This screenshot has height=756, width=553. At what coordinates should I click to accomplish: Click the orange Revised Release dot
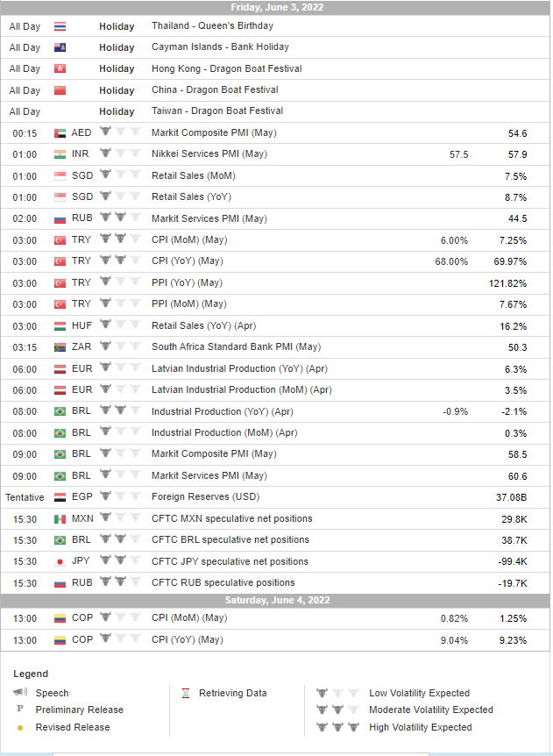(x=20, y=728)
